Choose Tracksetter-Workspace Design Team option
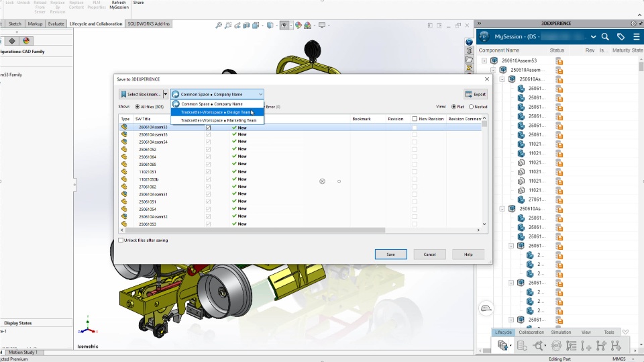The height and width of the screenshot is (362, 644). (217, 112)
